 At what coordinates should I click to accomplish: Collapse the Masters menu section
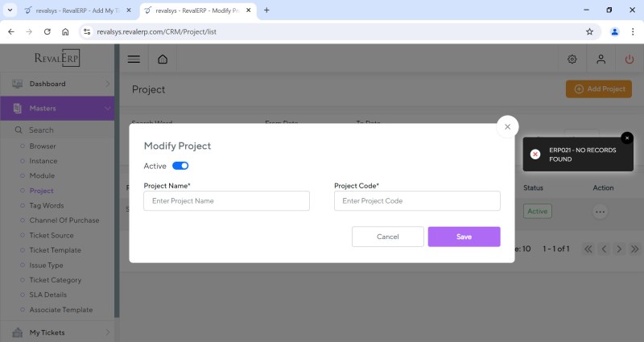[x=107, y=108]
